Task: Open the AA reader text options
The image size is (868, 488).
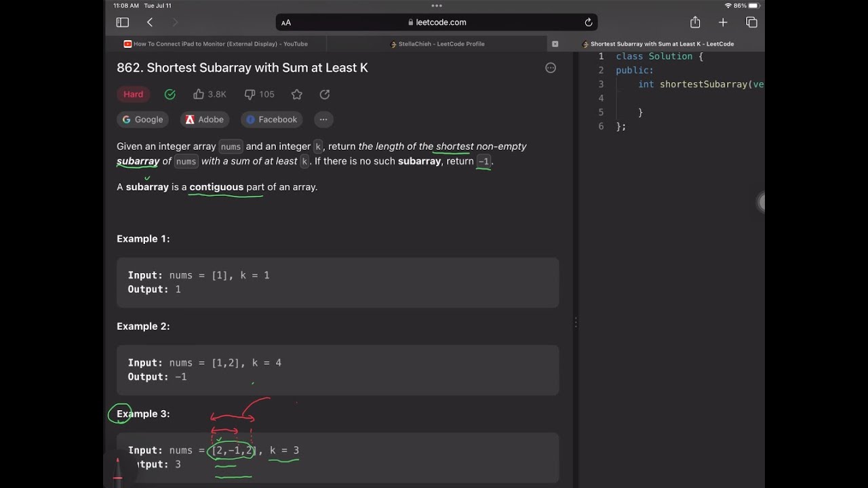Action: pyautogui.click(x=286, y=22)
